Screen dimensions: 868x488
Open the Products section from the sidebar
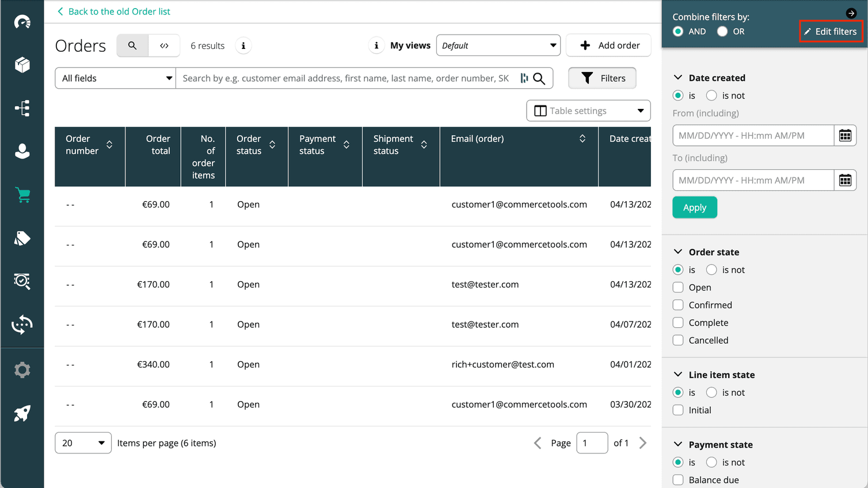22,65
